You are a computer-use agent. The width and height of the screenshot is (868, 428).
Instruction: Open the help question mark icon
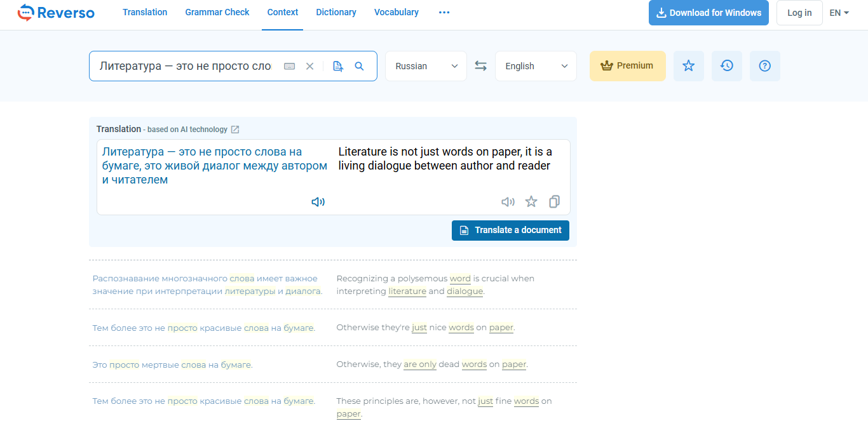coord(765,65)
